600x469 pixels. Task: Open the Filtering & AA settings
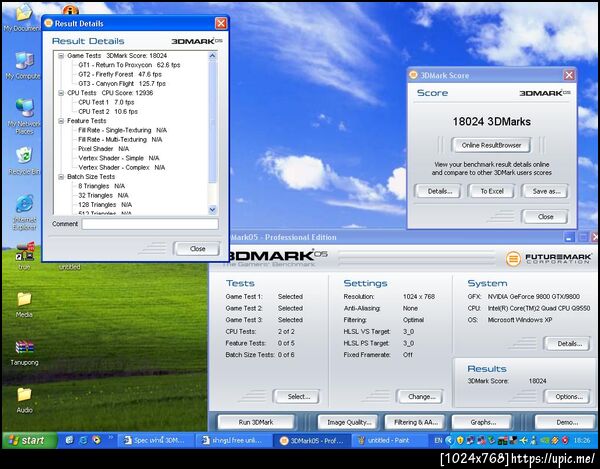416,422
